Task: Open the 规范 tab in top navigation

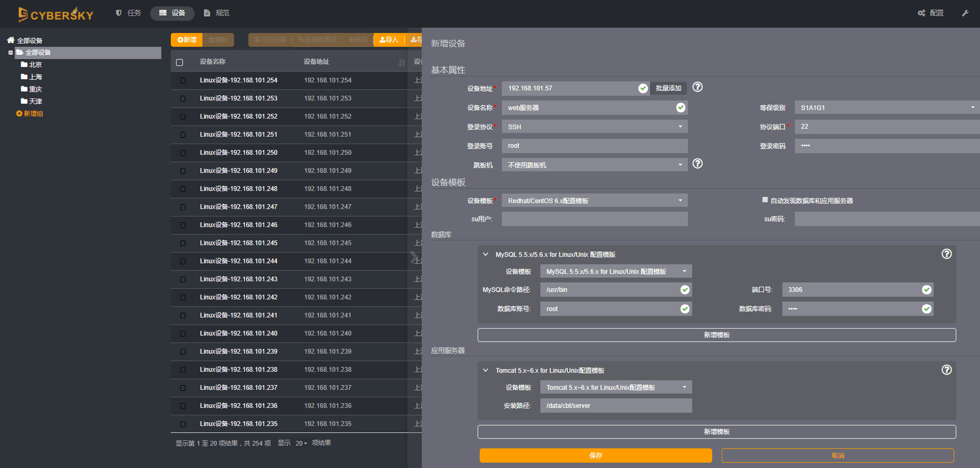Action: (x=217, y=13)
